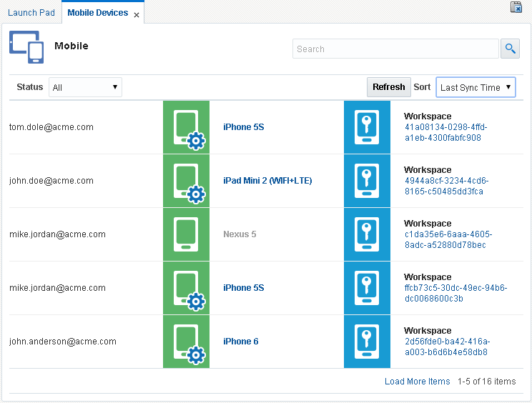Click the 1-5 of 16 items counter
The width and height of the screenshot is (532, 403).
click(486, 382)
